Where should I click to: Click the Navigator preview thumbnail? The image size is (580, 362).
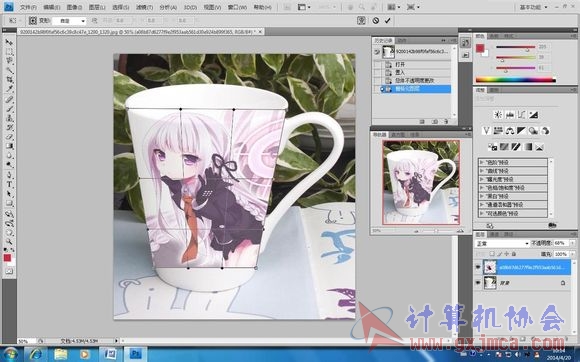point(421,182)
